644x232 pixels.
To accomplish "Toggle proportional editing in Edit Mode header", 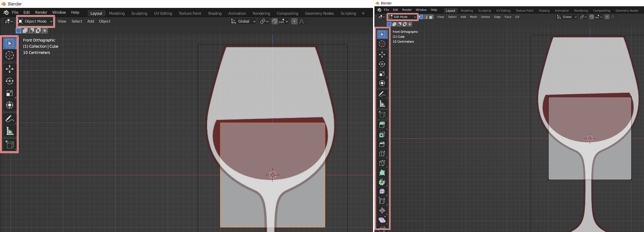I will pyautogui.click(x=607, y=17).
